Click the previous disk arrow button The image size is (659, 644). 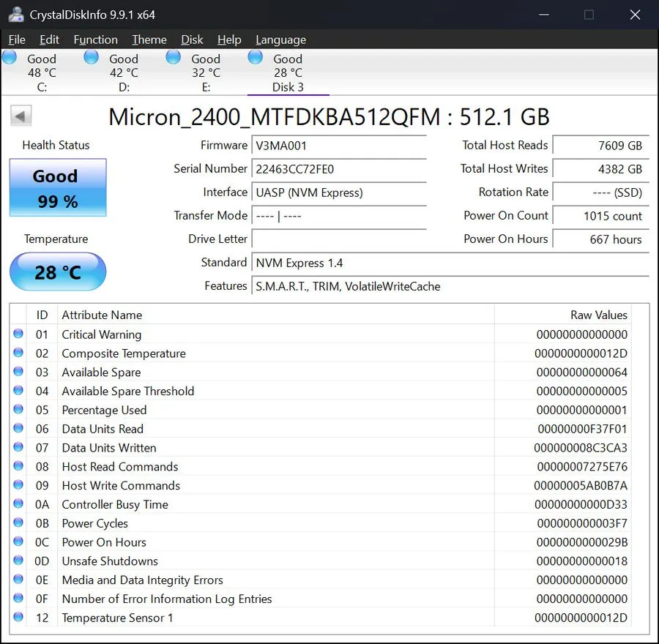[x=21, y=116]
